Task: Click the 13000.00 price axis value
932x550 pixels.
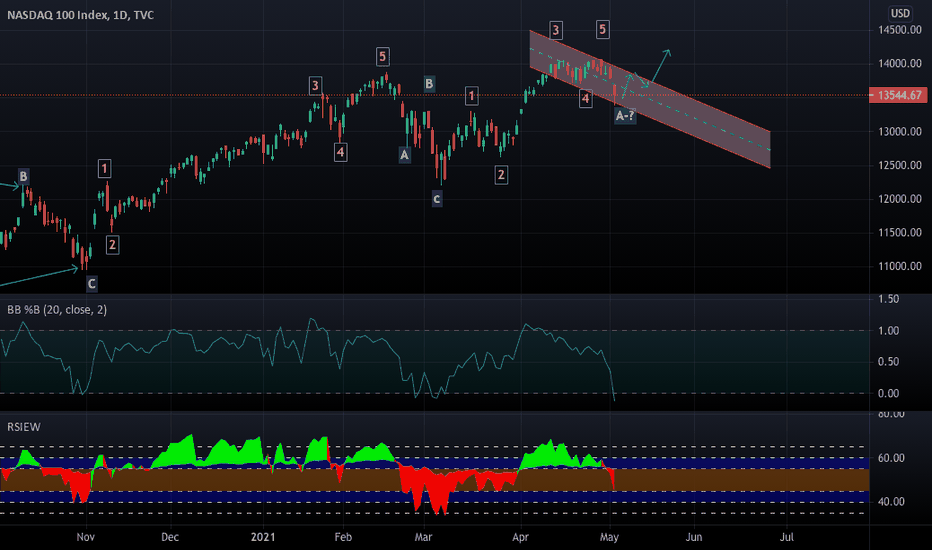Action: (900, 131)
